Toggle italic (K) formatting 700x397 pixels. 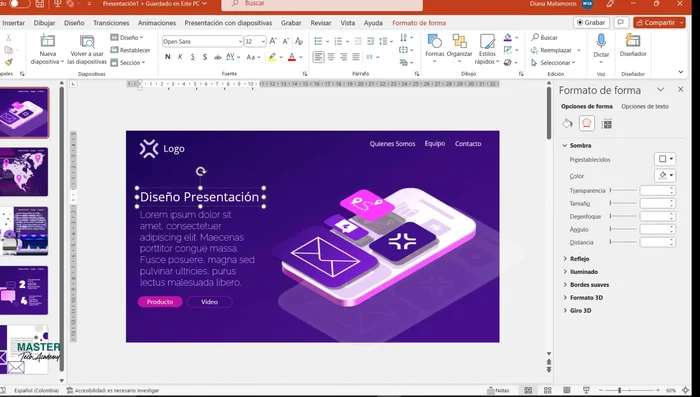click(180, 57)
